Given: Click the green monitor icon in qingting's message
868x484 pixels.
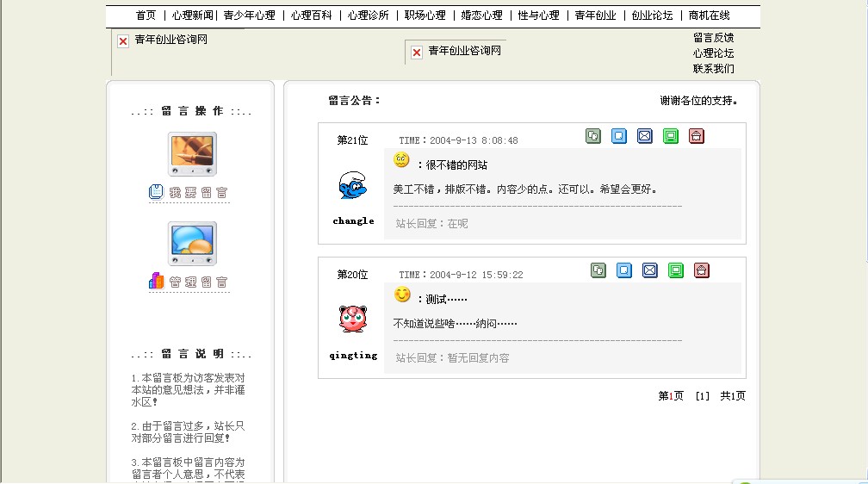Looking at the screenshot, I should 676,270.
